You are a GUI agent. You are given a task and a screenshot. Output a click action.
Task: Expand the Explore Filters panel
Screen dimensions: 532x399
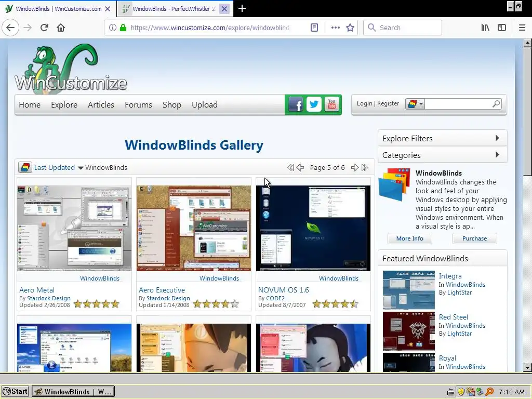click(443, 138)
